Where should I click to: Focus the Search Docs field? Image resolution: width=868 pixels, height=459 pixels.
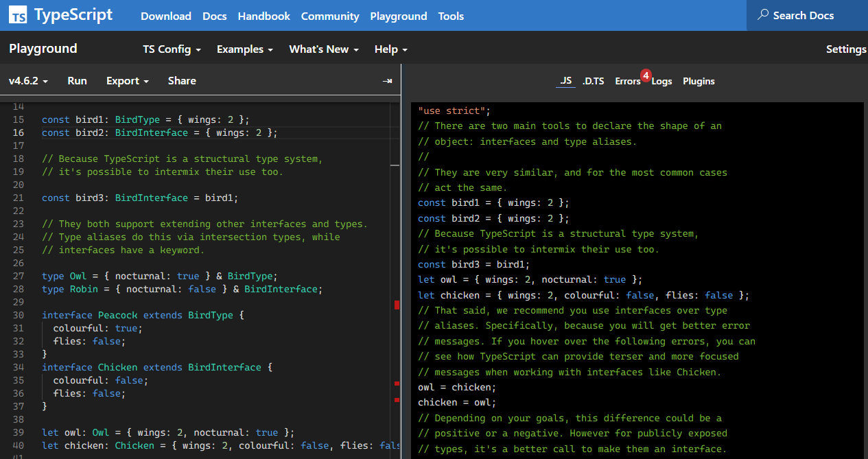(807, 15)
